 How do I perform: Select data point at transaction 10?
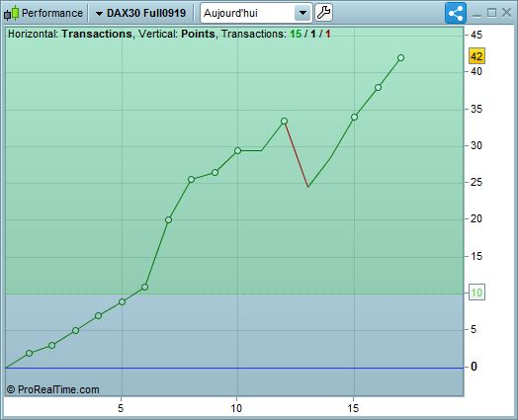[237, 151]
